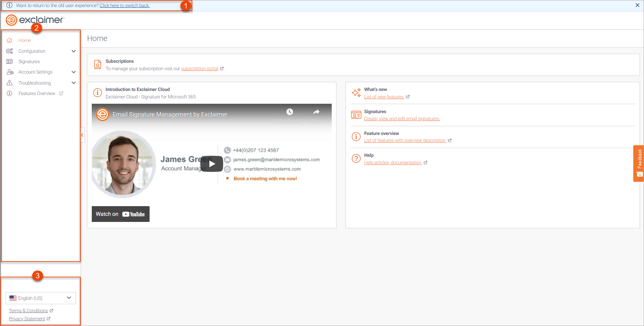The height and width of the screenshot is (326, 644).
Task: Dismiss the old user experience banner
Action: point(637,5)
